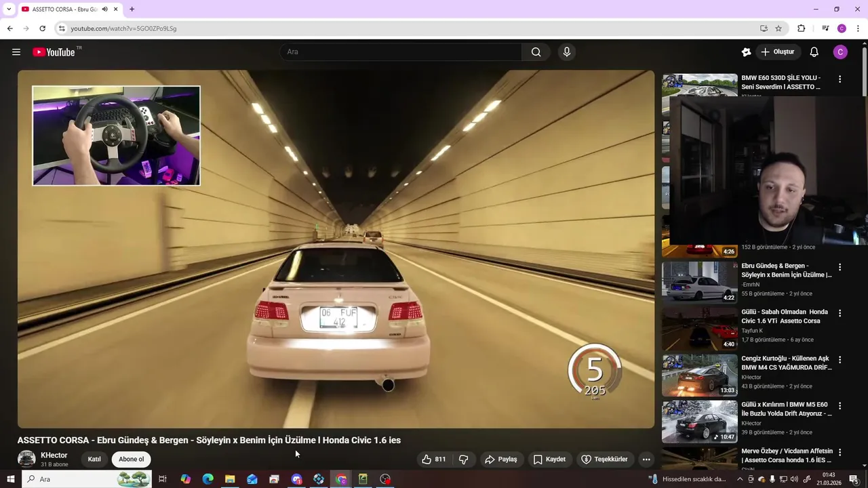The height and width of the screenshot is (488, 868).
Task: Open options for Güllü Sabah Olmadan video
Action: coord(840,313)
